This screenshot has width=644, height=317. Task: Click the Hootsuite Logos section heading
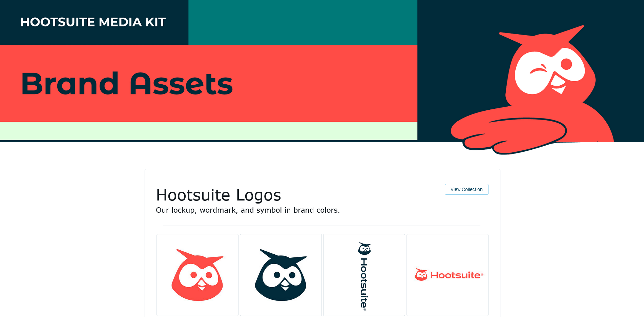point(219,195)
